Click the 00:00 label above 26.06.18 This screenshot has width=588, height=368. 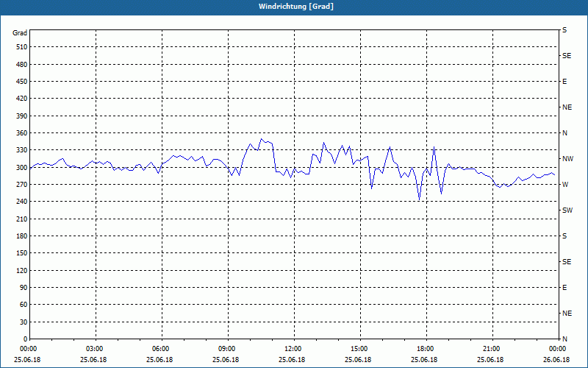[x=557, y=349]
